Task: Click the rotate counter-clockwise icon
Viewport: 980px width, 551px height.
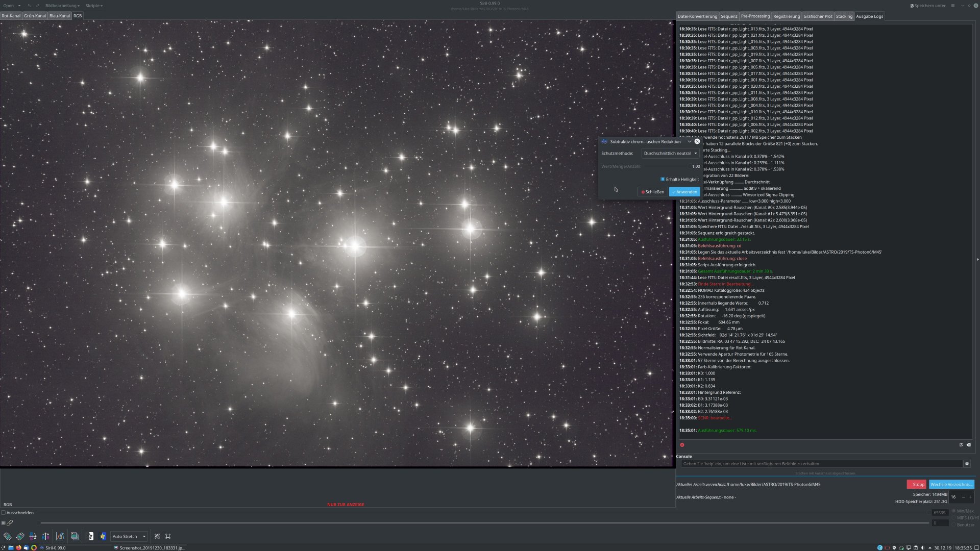Action: 8,536
